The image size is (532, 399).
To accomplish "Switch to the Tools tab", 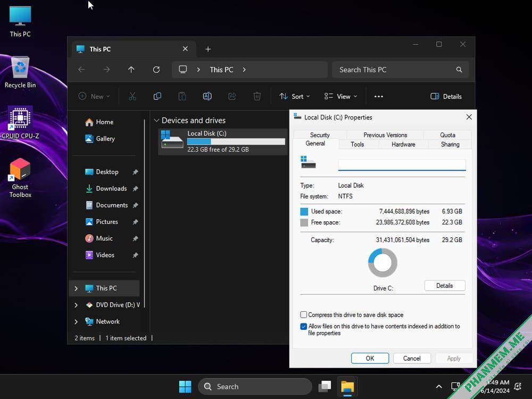I will pos(358,144).
